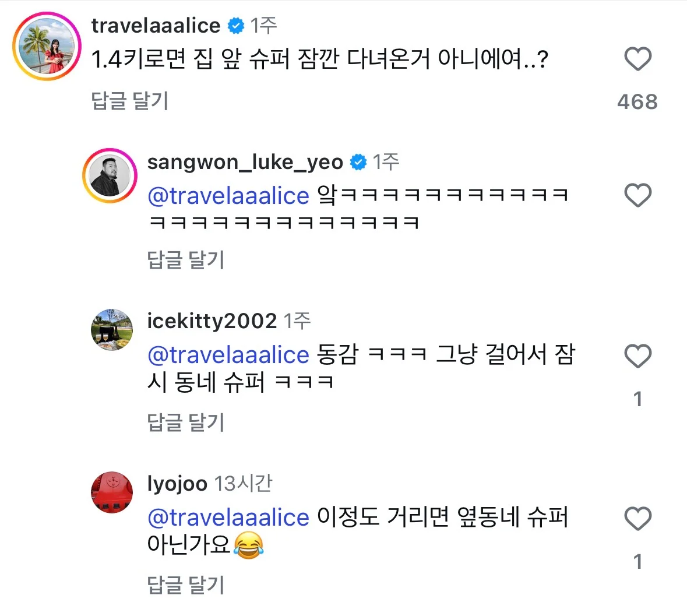Open the lyojoo username
Viewport: 687px width, 616px height.
(x=177, y=484)
